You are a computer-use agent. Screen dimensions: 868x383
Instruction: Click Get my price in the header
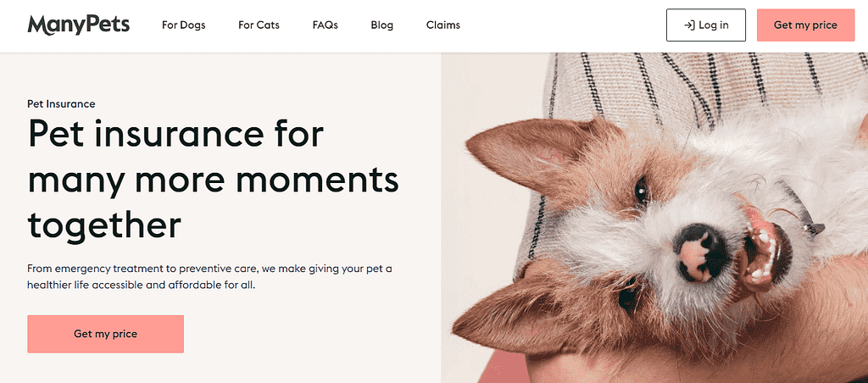(x=805, y=25)
